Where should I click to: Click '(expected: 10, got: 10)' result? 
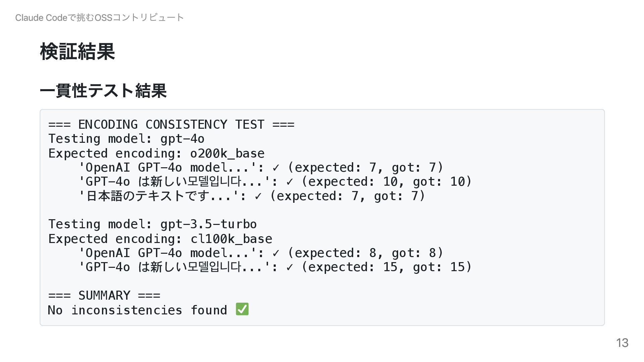click(x=387, y=182)
